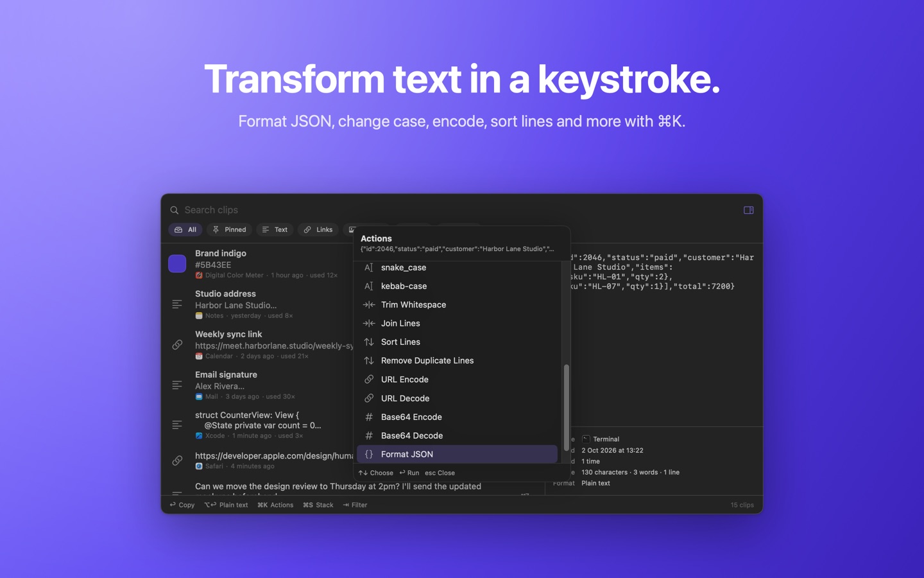Click the icon for Trim Whitespace
Viewport: 924px width, 578px height.
369,305
